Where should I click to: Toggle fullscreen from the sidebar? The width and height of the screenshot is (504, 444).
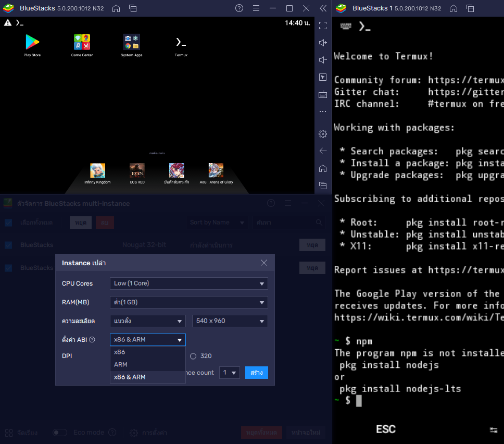coord(323,26)
